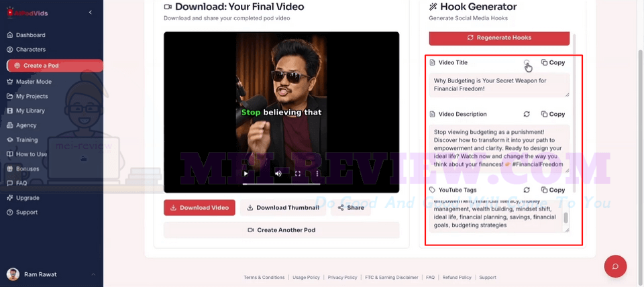Select Create a Pod menu item
This screenshot has height=287, width=644.
(54, 65)
